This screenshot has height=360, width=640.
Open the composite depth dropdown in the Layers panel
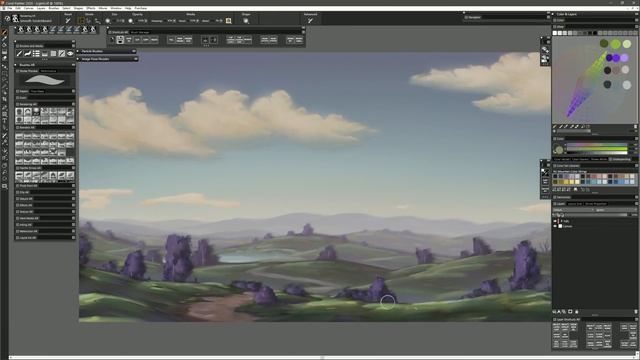coord(616,210)
